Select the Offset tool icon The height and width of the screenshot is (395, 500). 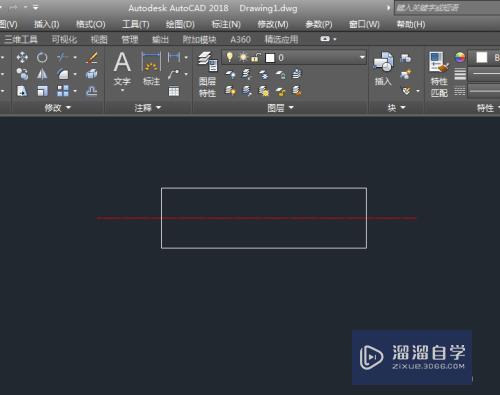point(92,91)
